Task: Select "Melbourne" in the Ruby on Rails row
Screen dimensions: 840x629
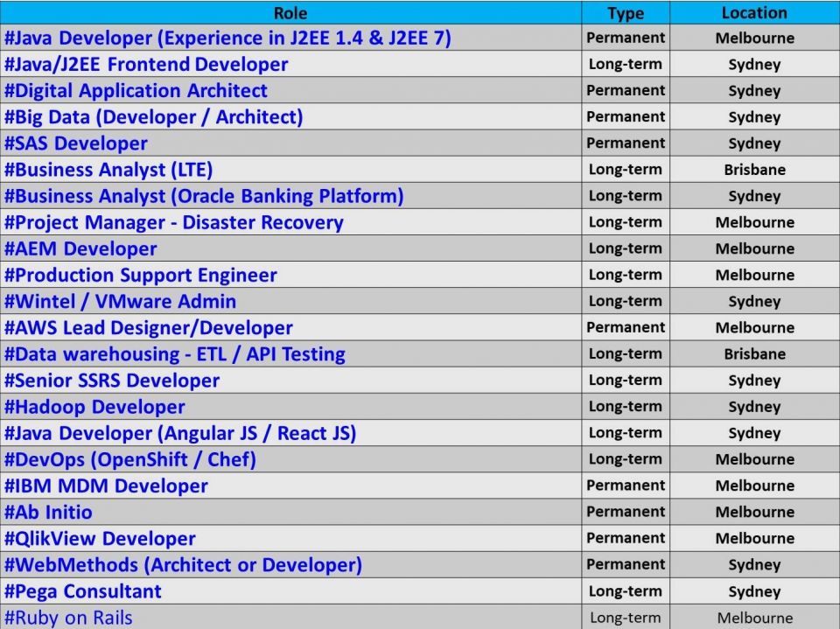Action: (755, 618)
